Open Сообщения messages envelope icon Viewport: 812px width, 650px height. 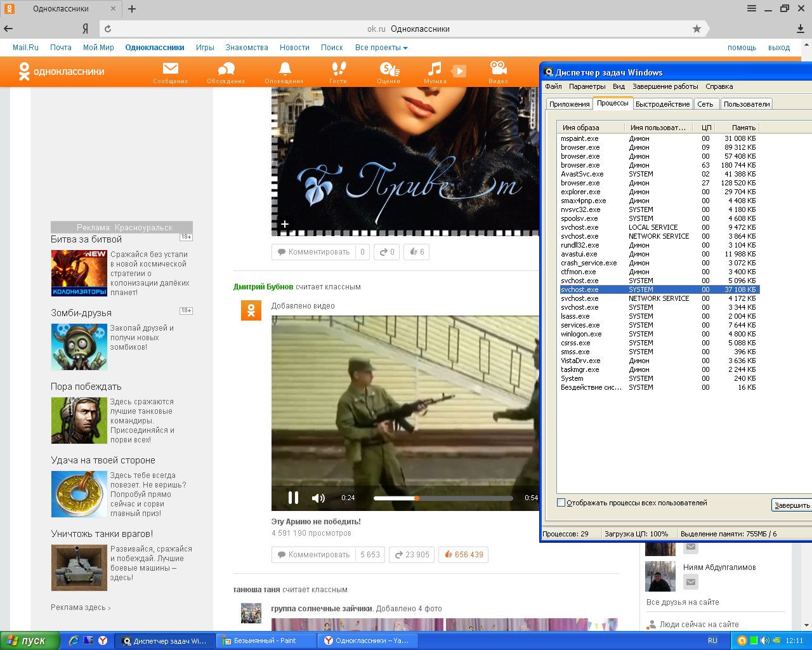coord(170,70)
